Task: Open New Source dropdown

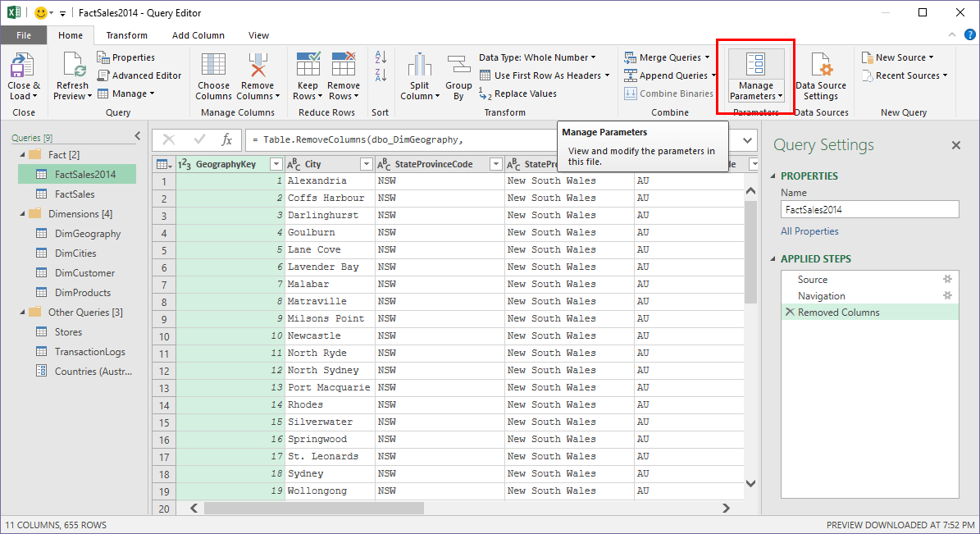Action: (897, 57)
